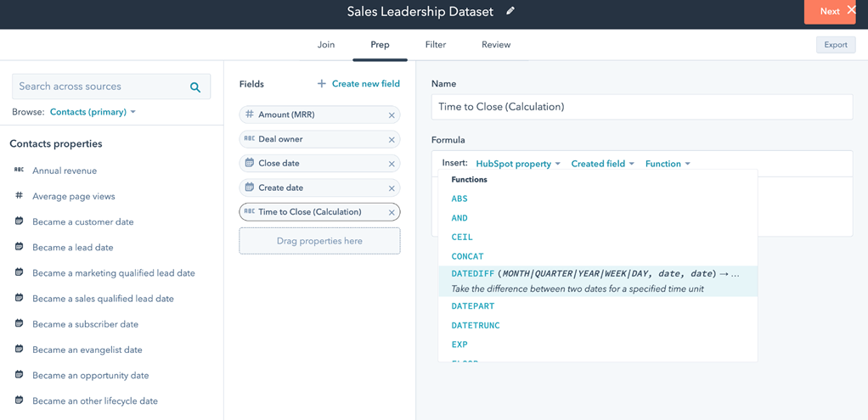Remove Time to Close (Calculation) field
Viewport: 868px width, 420px height.
tap(392, 212)
